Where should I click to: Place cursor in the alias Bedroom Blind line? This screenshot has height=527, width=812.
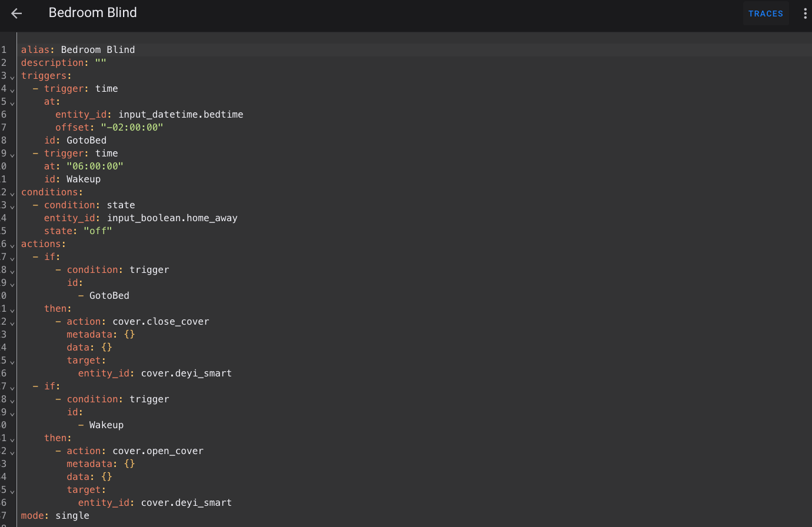pyautogui.click(x=98, y=50)
